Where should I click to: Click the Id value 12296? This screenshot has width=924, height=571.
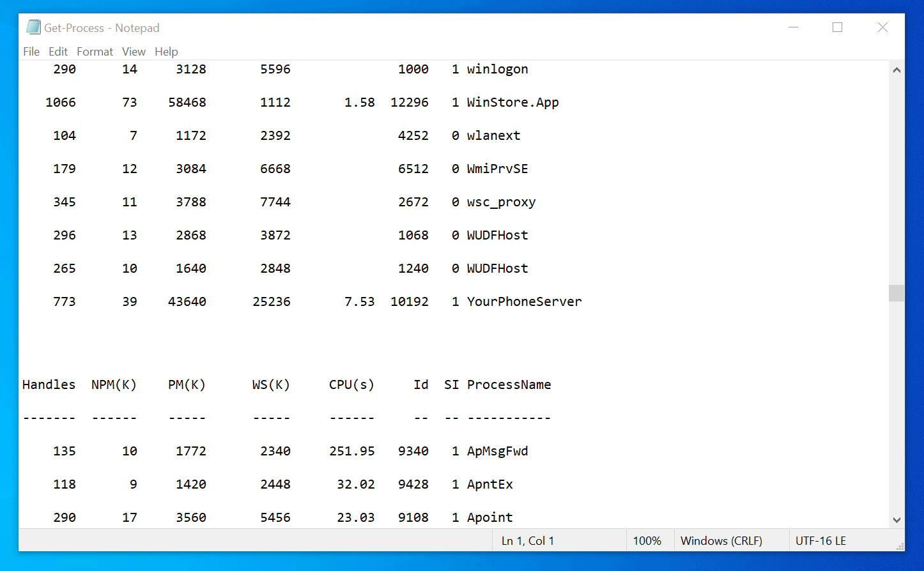coord(410,102)
